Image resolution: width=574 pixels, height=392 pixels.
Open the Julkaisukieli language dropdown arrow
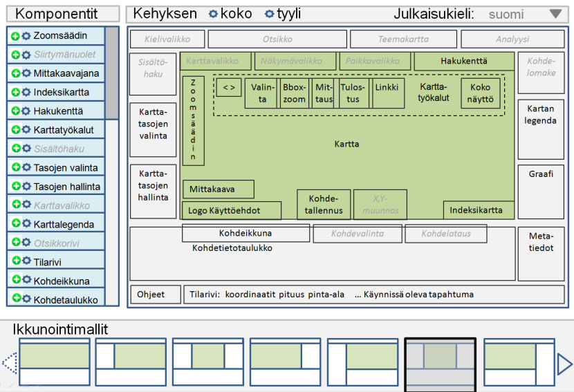[556, 14]
